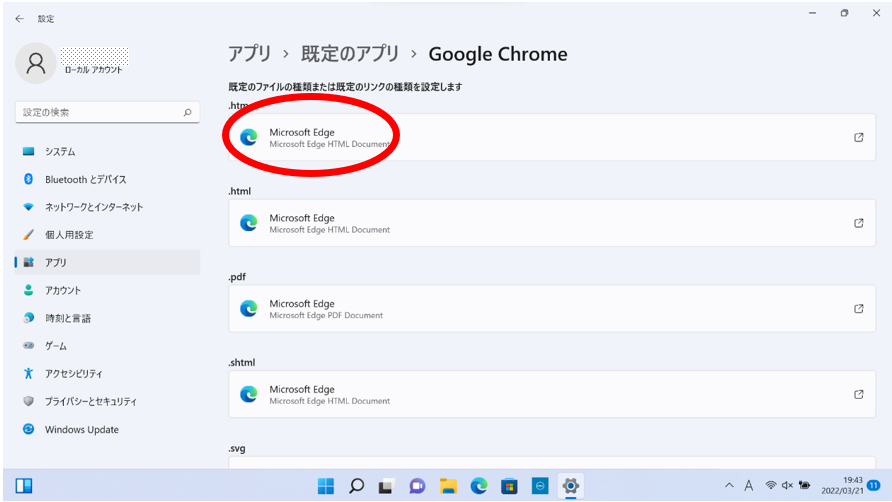Open File Explorer from taskbar
Screen dimensions: 892x502
(x=448, y=486)
